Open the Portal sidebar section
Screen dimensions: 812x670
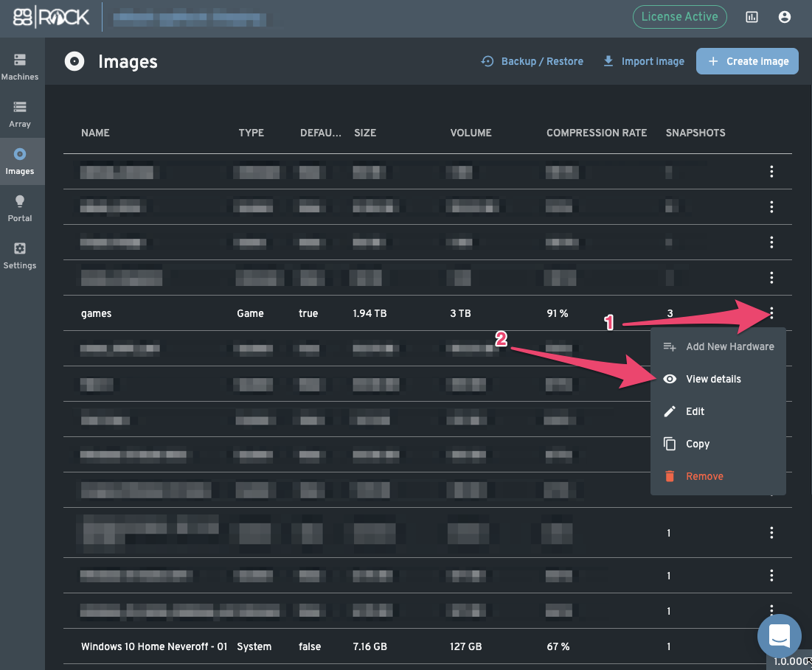pos(20,209)
